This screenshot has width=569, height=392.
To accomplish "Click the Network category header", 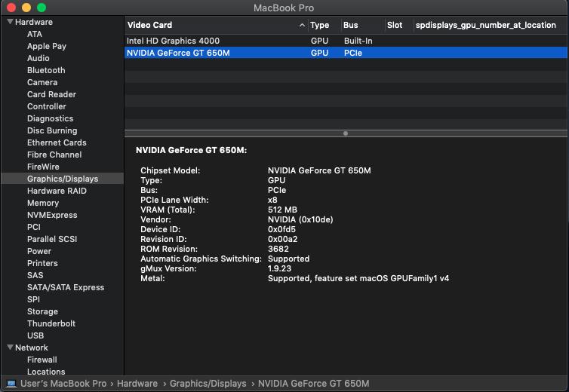I will (x=31, y=348).
